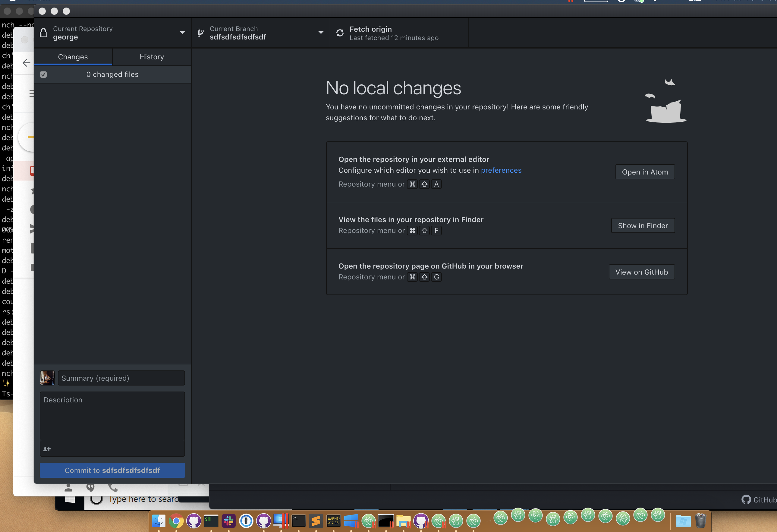Click the Show in Finder button
This screenshot has height=532, width=777.
(x=643, y=225)
